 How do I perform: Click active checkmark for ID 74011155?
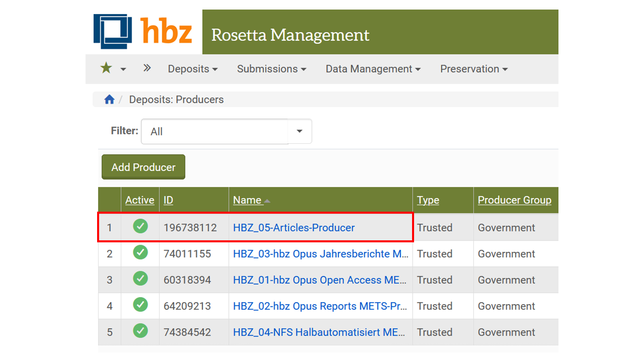140,252
